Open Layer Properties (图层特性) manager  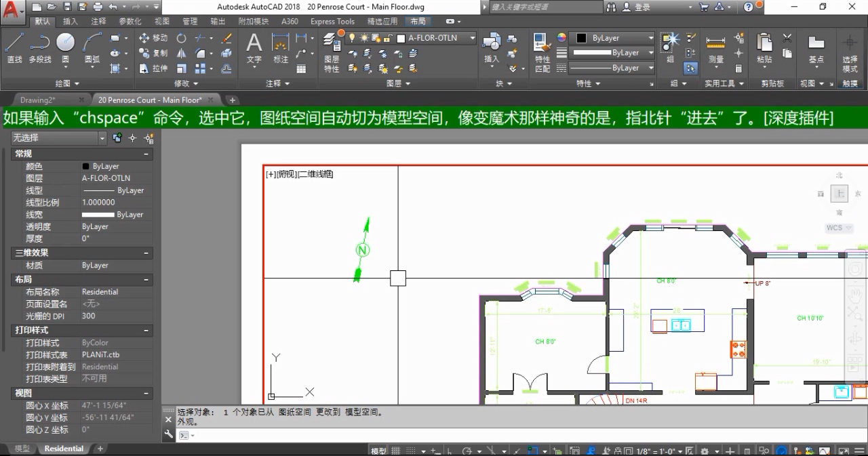click(332, 53)
